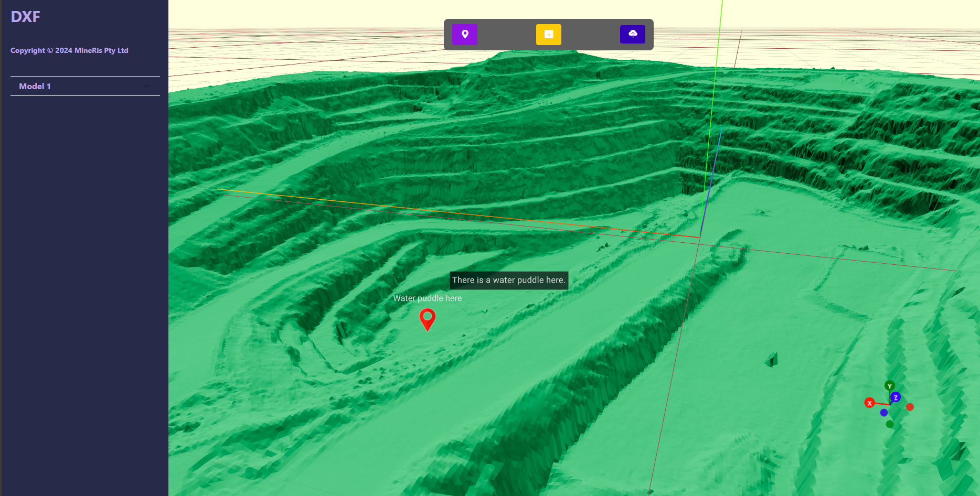This screenshot has height=496, width=980.
Task: Click the "Water puddle here" marker label
Action: pos(428,298)
